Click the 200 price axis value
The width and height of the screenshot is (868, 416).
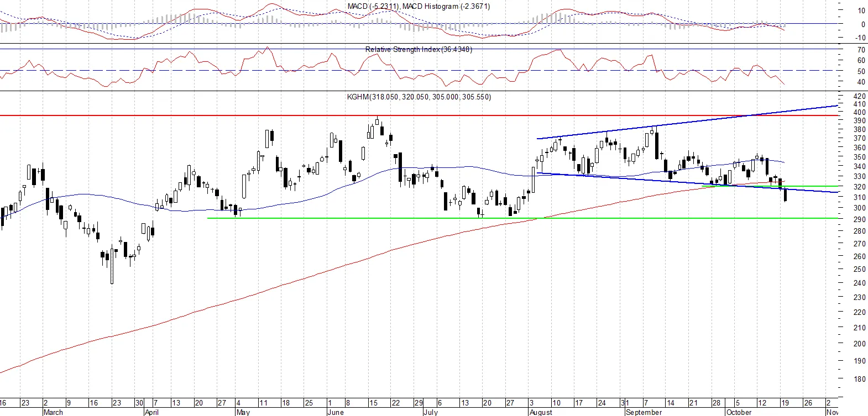pos(860,343)
